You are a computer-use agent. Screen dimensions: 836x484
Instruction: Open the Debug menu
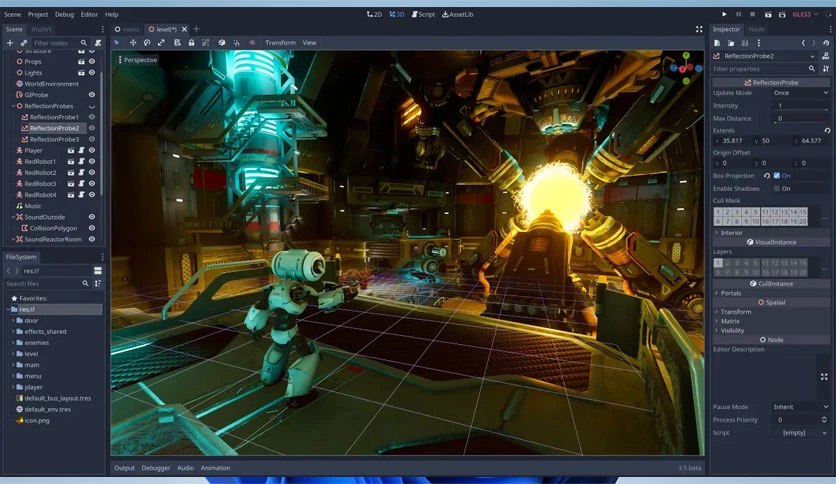(x=65, y=14)
